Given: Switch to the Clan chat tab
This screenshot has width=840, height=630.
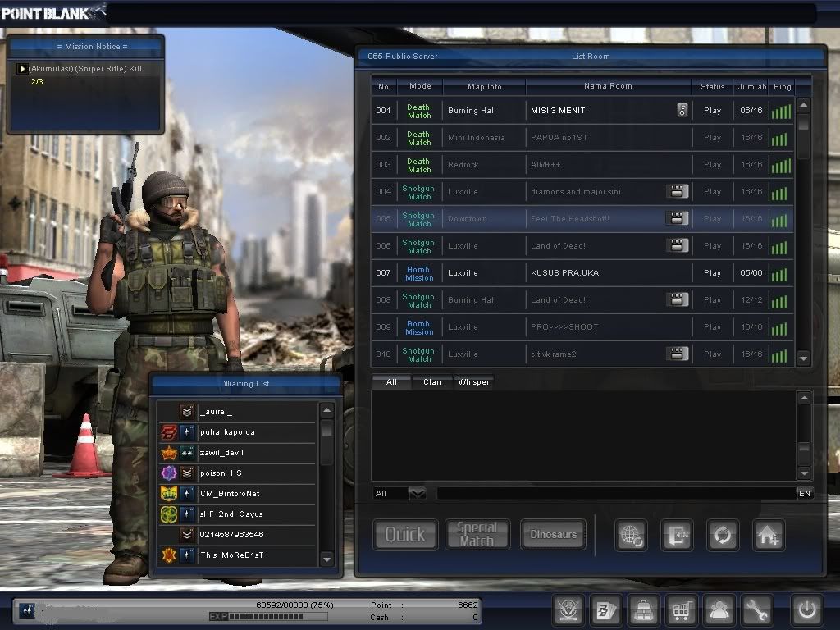Looking at the screenshot, I should (x=432, y=382).
